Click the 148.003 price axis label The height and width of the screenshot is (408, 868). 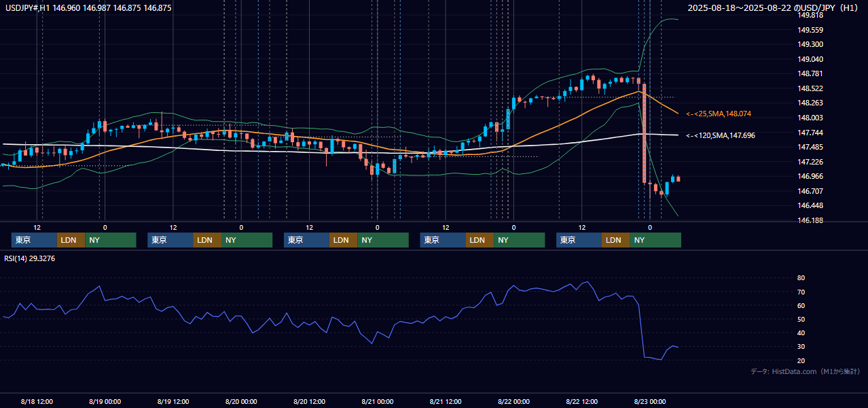coord(810,118)
